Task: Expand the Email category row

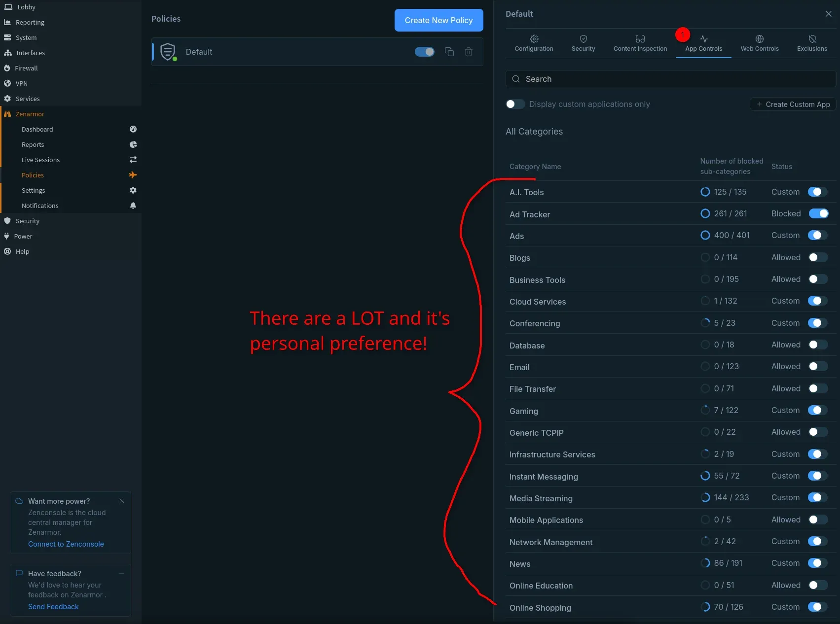Action: point(671,367)
